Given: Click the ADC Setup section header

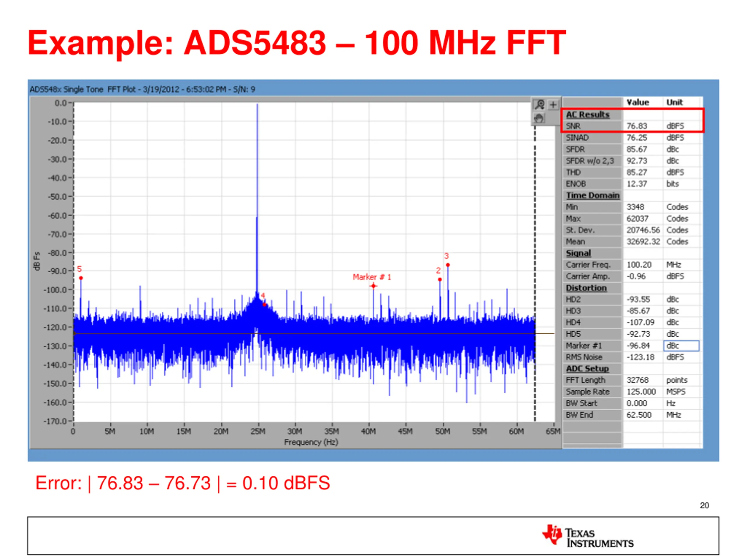Looking at the screenshot, I should tap(587, 369).
